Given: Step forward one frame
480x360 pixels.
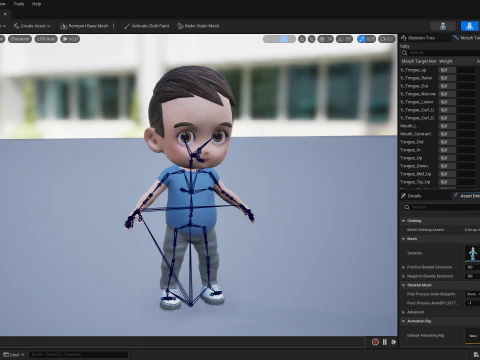Looking at the screenshot, I should coord(394,342).
